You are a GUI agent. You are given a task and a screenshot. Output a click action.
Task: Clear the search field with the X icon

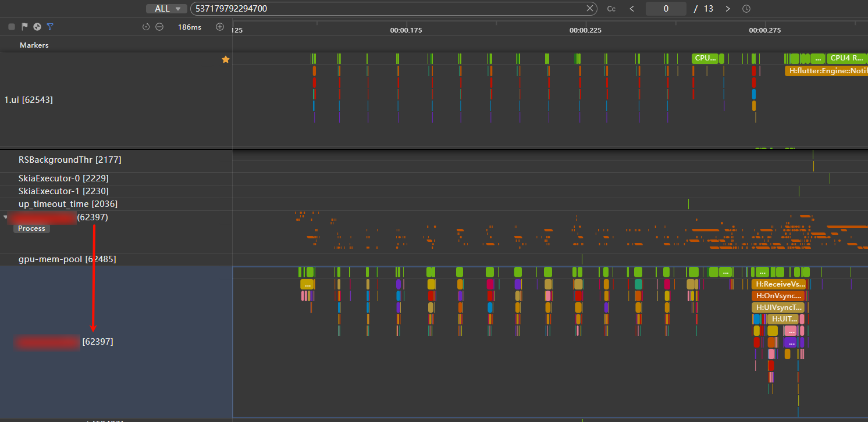590,8
